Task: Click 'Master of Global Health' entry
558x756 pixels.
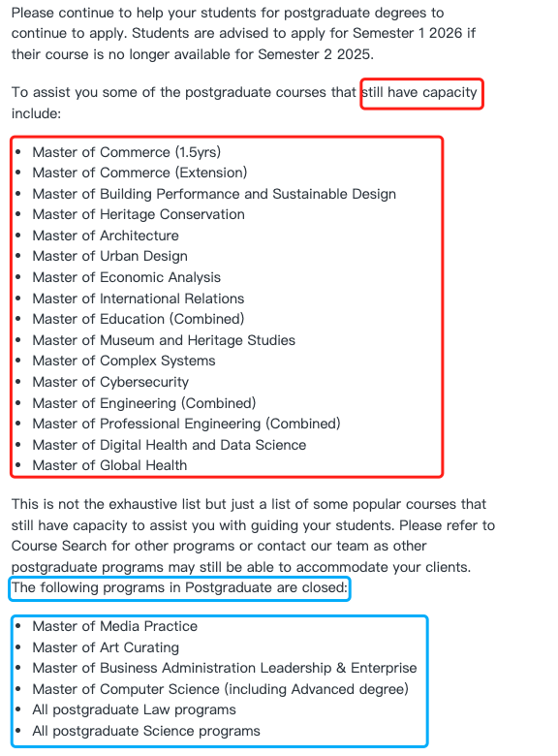Action: [109, 465]
